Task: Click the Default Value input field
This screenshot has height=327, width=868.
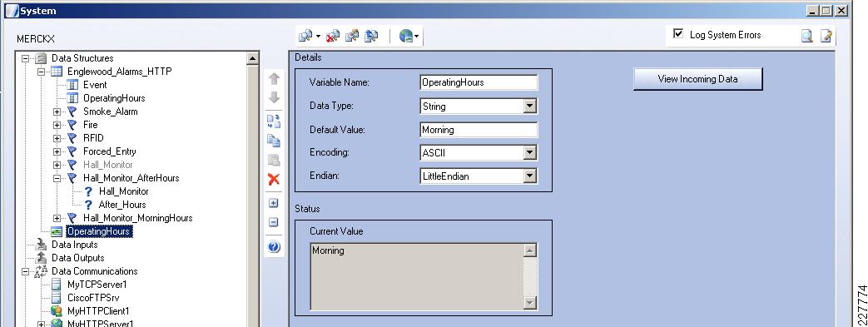Action: coord(479,130)
